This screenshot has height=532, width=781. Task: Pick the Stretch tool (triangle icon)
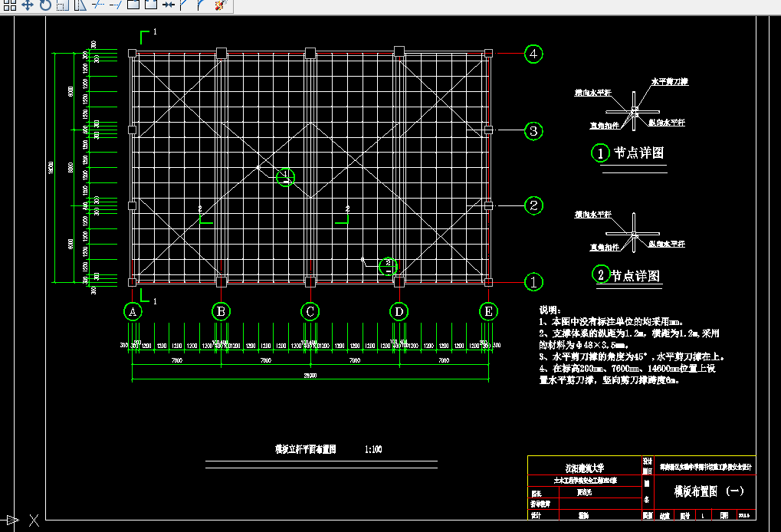point(80,5)
